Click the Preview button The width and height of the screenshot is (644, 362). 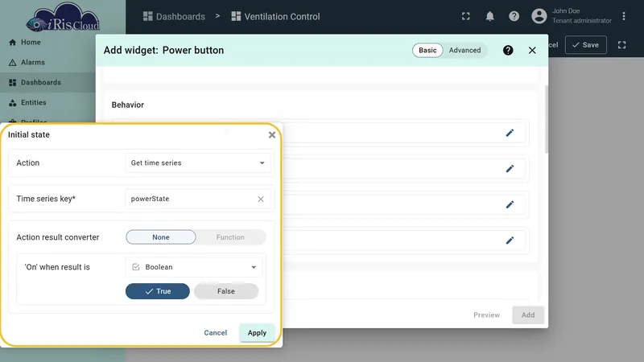click(486, 315)
